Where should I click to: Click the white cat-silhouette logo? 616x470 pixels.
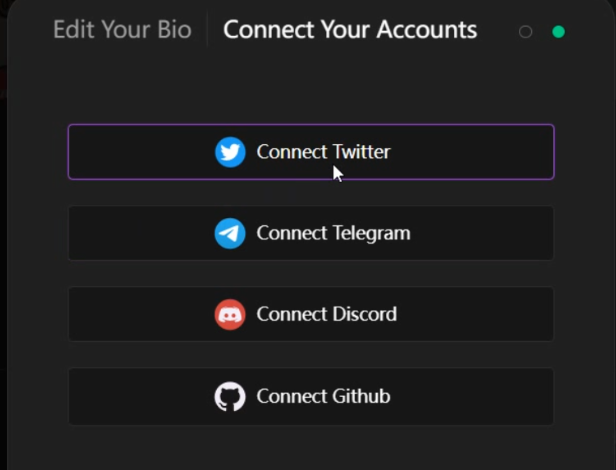(230, 397)
